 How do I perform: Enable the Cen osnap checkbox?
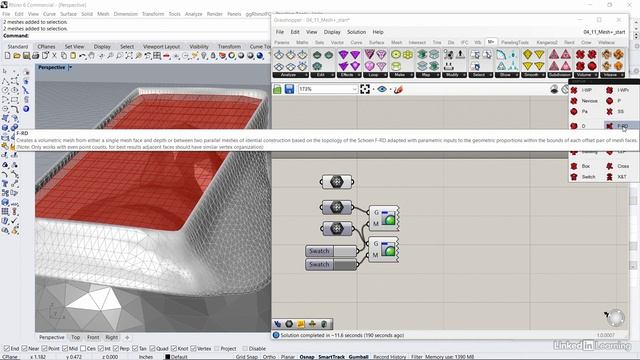click(83, 349)
